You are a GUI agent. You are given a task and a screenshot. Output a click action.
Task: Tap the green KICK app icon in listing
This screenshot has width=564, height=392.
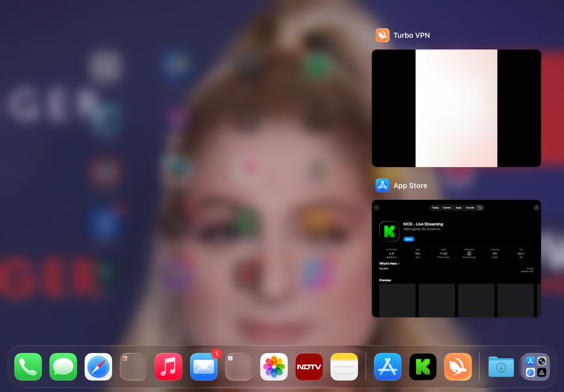pos(389,231)
